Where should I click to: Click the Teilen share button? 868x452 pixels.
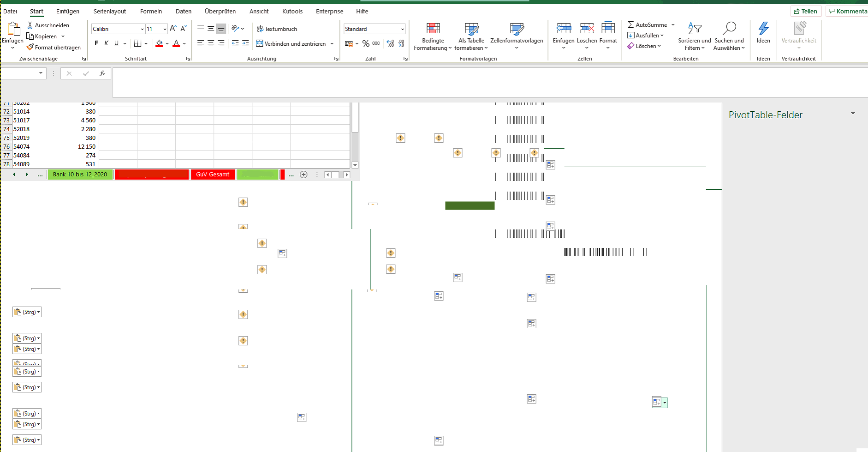coord(806,11)
